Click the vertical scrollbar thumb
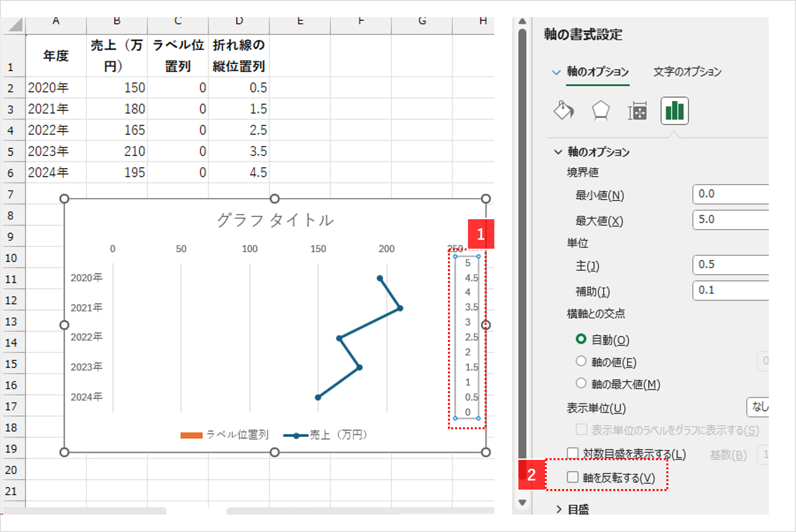Image resolution: width=796 pixels, height=532 pixels. 523,238
